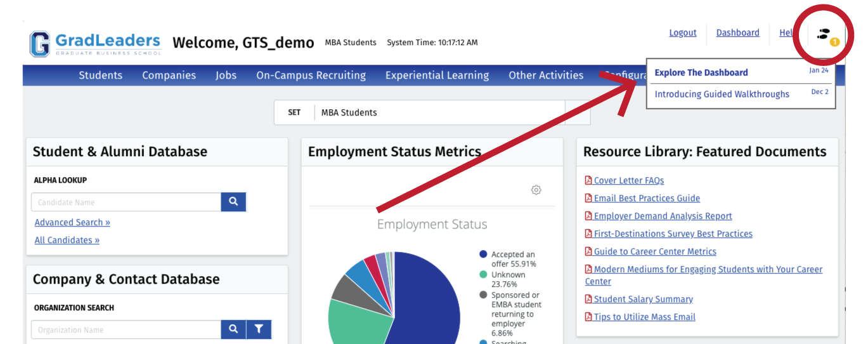Click the PDF icon beside Modern Mediums document
This screenshot has height=344, width=868.
point(588,270)
